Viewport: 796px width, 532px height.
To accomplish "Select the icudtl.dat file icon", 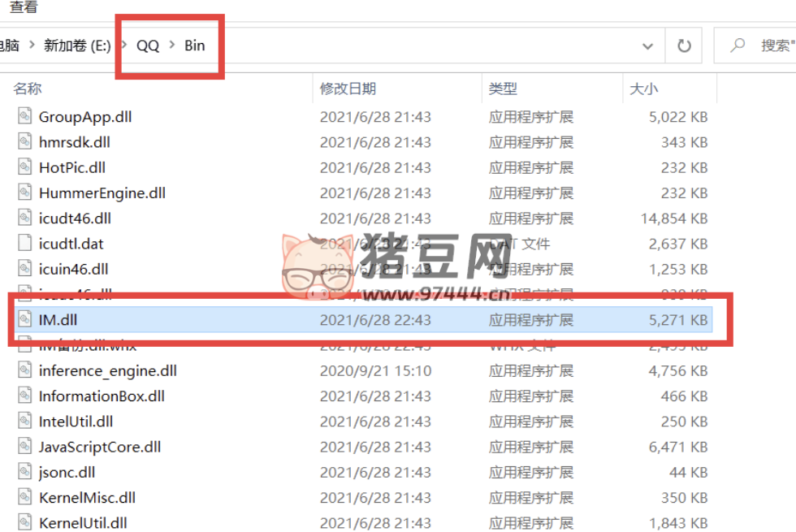I will point(24,243).
